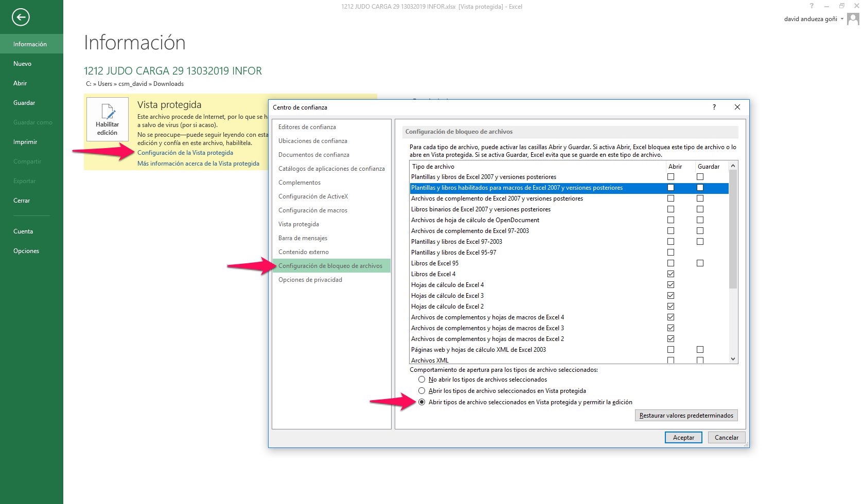The height and width of the screenshot is (504, 864).
Task: Click scrollbar up arrow in file list
Action: point(733,166)
